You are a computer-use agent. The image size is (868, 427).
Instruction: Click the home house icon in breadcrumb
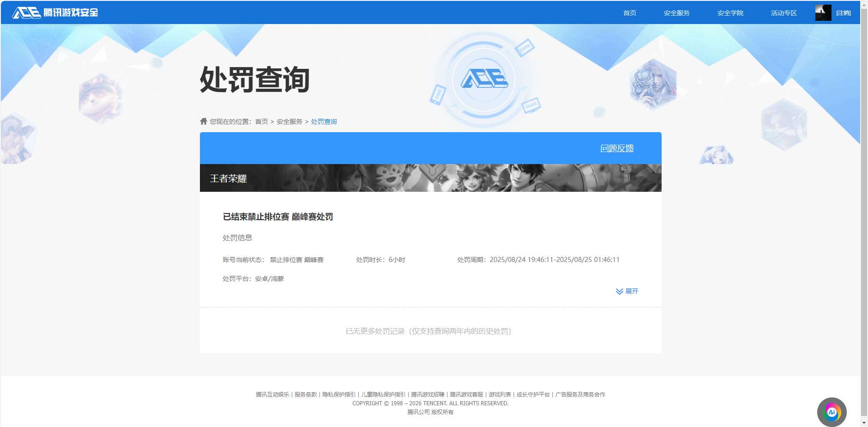(x=203, y=121)
